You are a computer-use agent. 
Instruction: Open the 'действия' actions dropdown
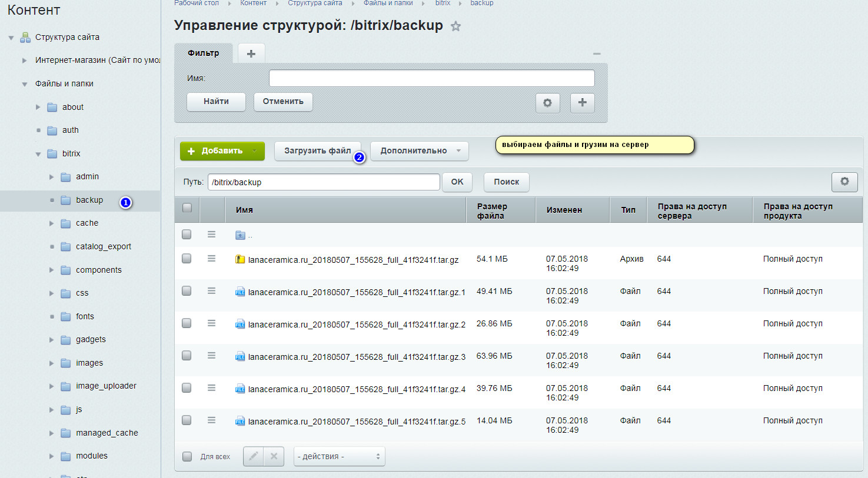tap(339, 456)
